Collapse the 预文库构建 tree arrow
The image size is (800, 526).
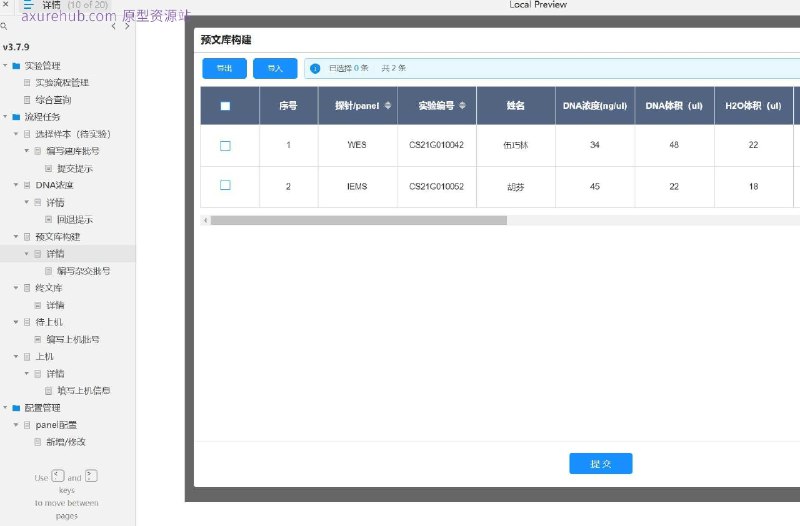coord(16,237)
